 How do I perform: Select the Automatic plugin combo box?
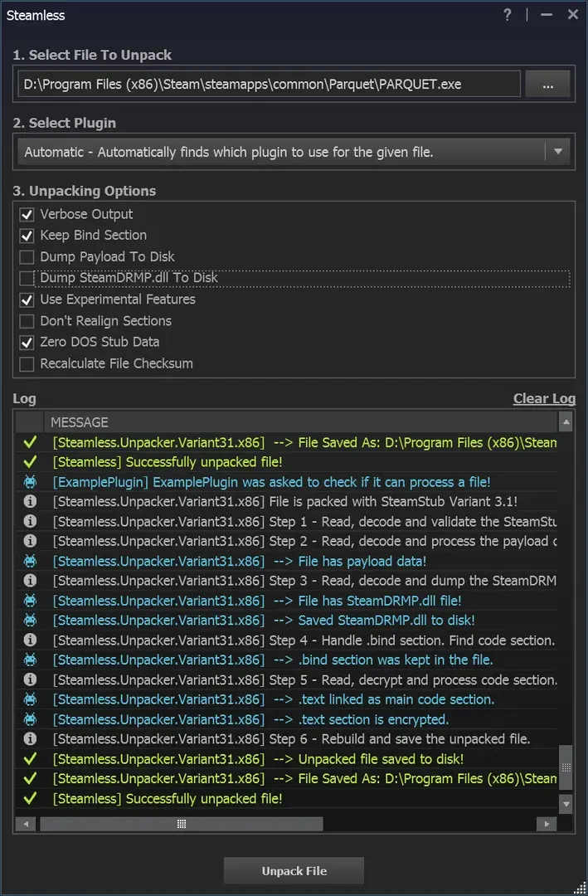click(x=294, y=152)
